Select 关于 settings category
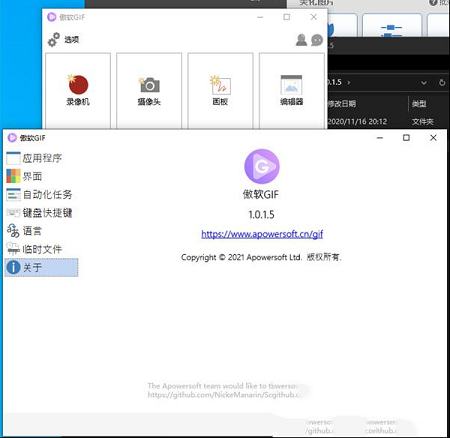450x438 pixels. coord(41,267)
